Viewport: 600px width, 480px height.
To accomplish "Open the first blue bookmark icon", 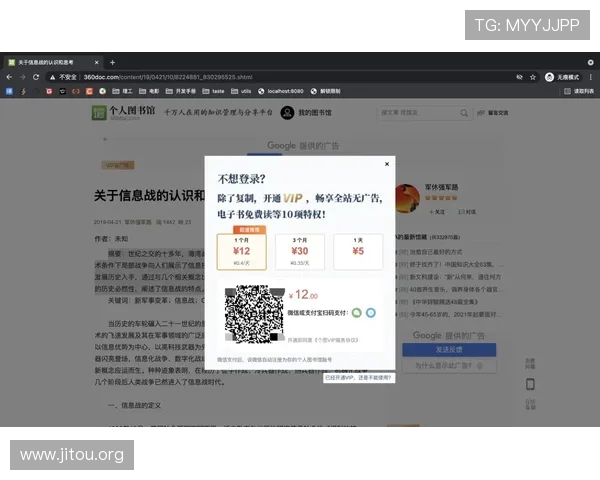I will tap(10, 91).
